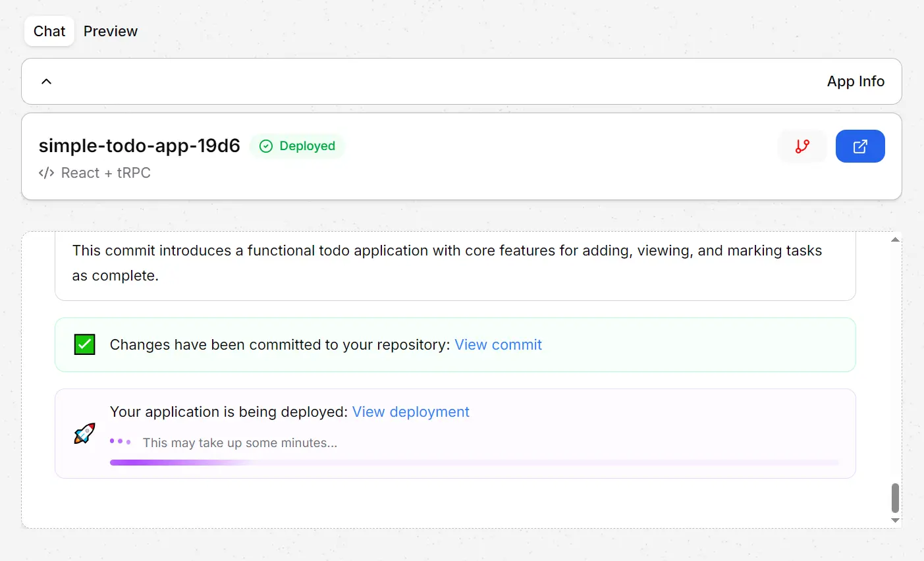Click the rocket deployment icon
Screen dimensions: 924x561
tap(84, 433)
